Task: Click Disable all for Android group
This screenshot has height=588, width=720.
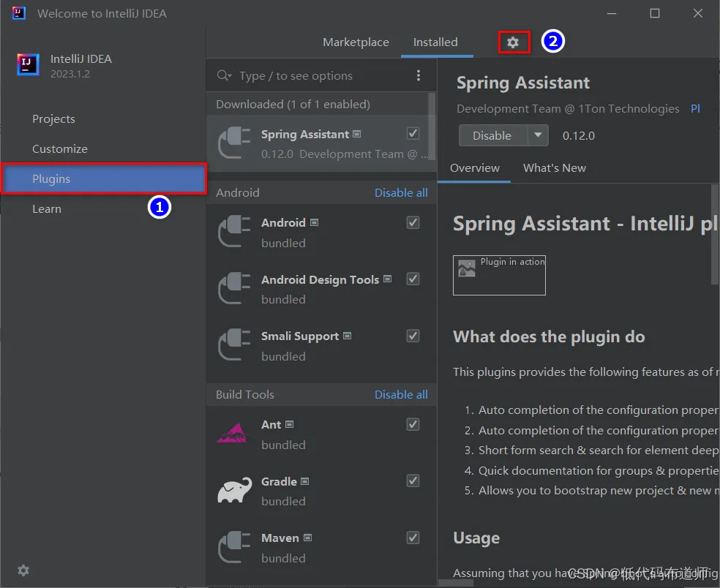Action: [401, 193]
